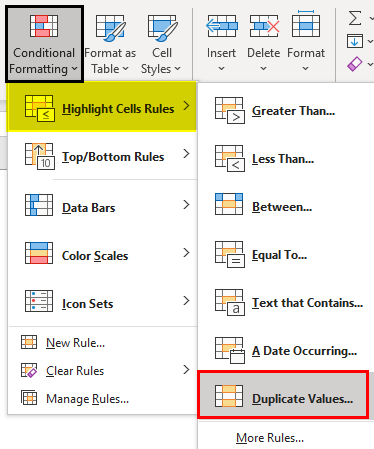Choose Text that Contains rule
The height and width of the screenshot is (449, 374).
pyautogui.click(x=288, y=303)
